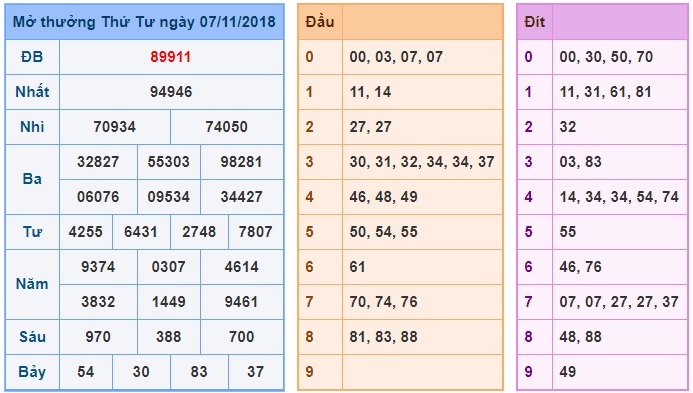Select the Đít row 4 values

pos(619,197)
